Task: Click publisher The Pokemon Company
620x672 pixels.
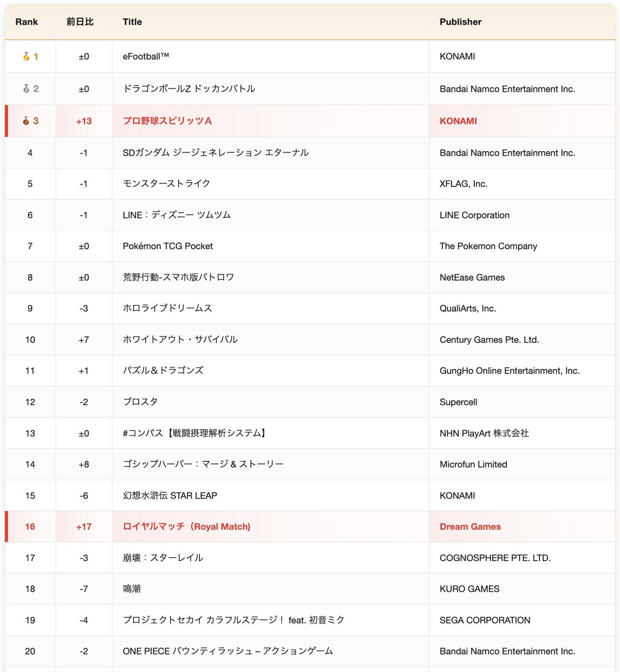Action: point(488,246)
